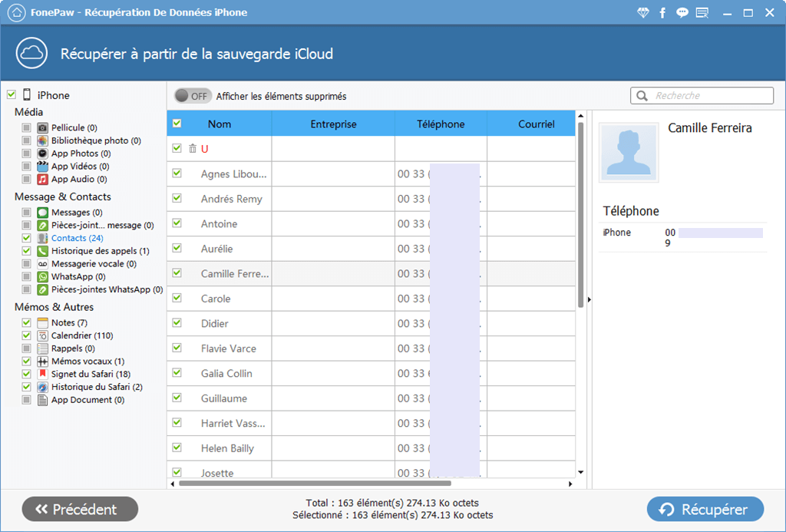Open the diamond premium icon
The image size is (786, 532).
(x=643, y=13)
